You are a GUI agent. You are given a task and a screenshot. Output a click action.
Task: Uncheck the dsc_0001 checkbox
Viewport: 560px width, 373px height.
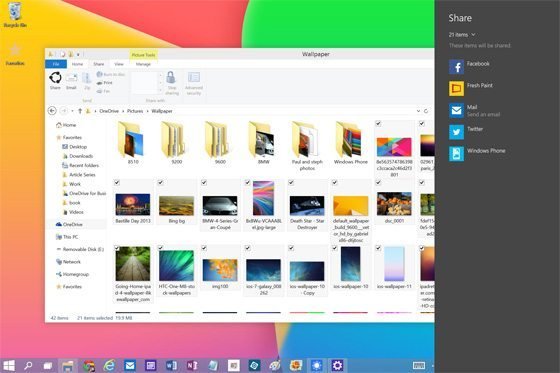tap(378, 183)
